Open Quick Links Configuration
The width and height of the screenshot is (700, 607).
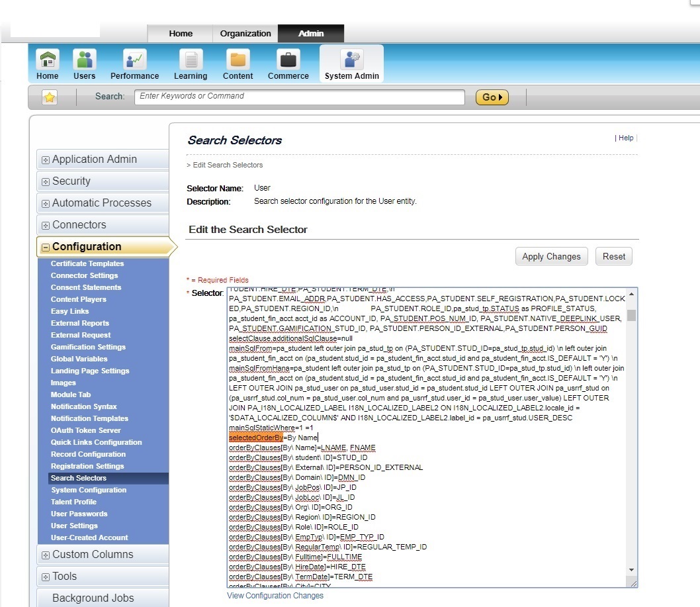pos(96,442)
